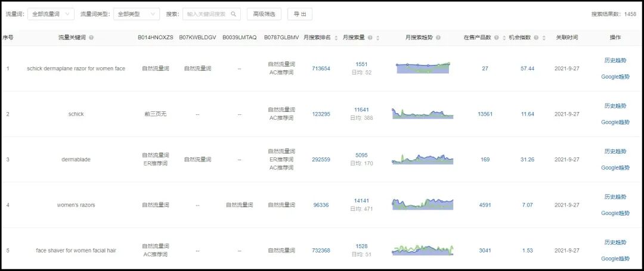Open 历史趋势 for schick dermaplane row
The height and width of the screenshot is (271, 644).
coord(615,60)
